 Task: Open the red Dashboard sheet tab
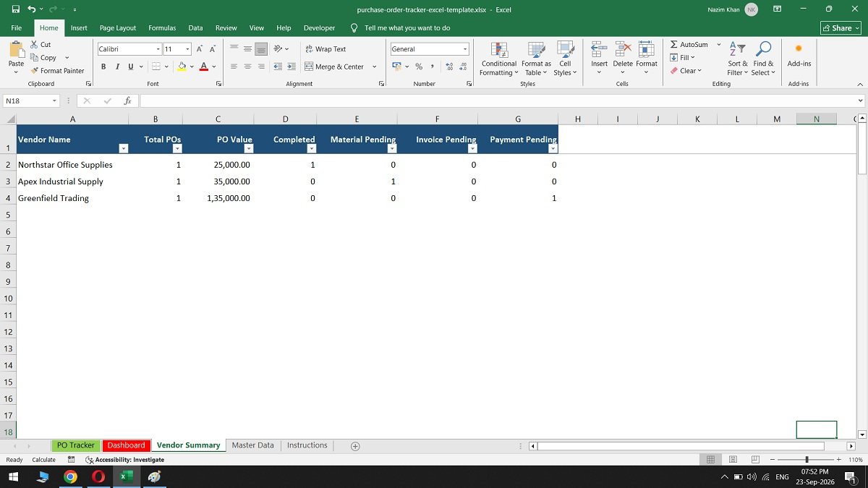[x=126, y=445]
